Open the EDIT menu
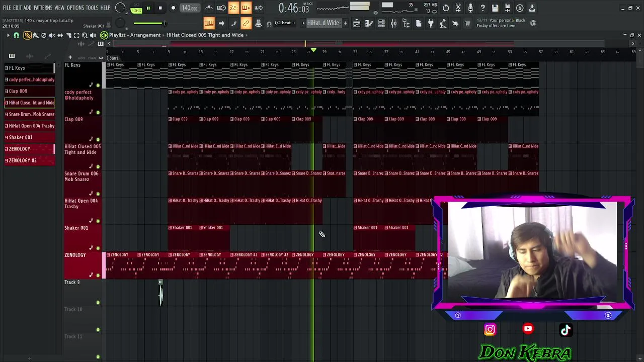The height and width of the screenshot is (362, 644). (x=17, y=8)
